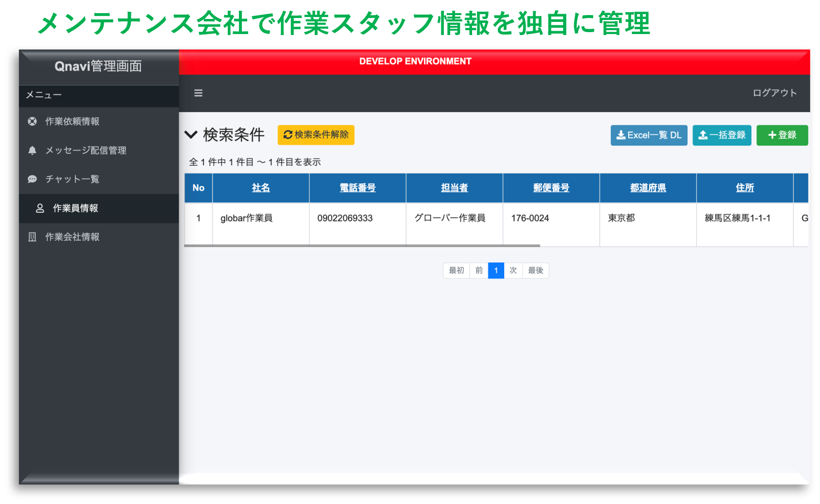Click the 一括登録 bulk upload button
The width and height of the screenshot is (820, 504).
722,135
